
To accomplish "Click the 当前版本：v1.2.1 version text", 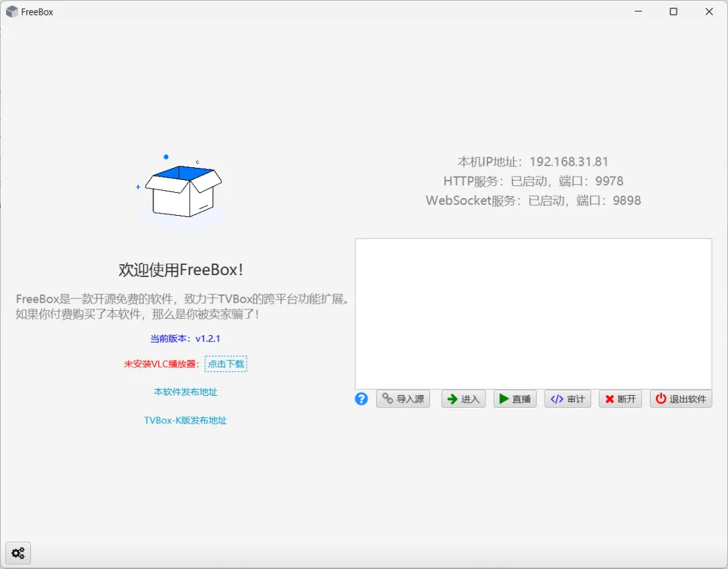I will 185,338.
